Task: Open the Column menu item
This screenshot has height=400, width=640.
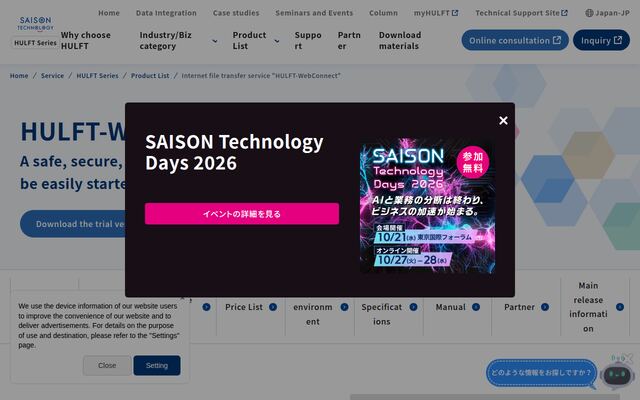Action: (x=383, y=13)
